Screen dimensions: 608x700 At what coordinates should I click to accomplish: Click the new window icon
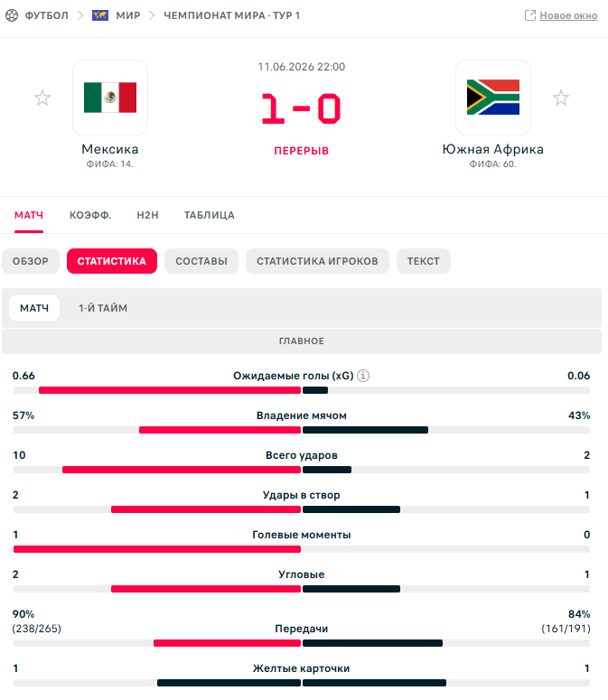pos(530,15)
